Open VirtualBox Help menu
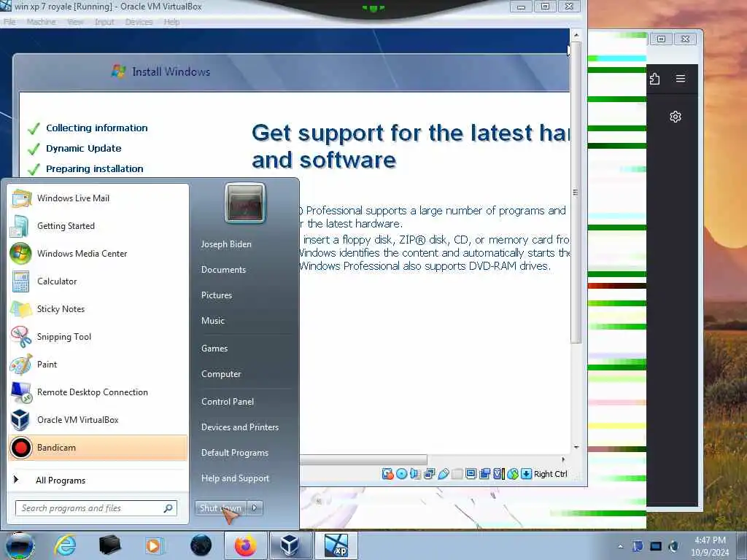 click(171, 22)
